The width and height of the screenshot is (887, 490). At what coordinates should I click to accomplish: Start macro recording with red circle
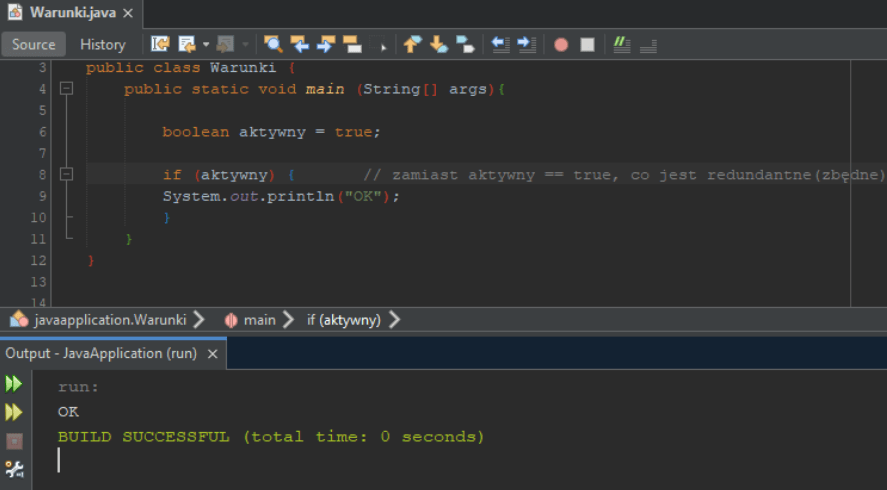[561, 44]
